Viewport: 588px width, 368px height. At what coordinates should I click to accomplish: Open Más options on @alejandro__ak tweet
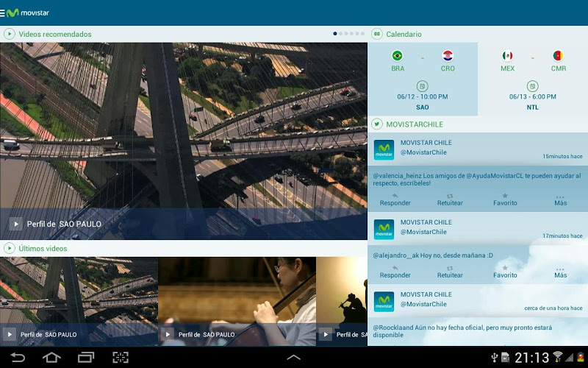point(561,272)
